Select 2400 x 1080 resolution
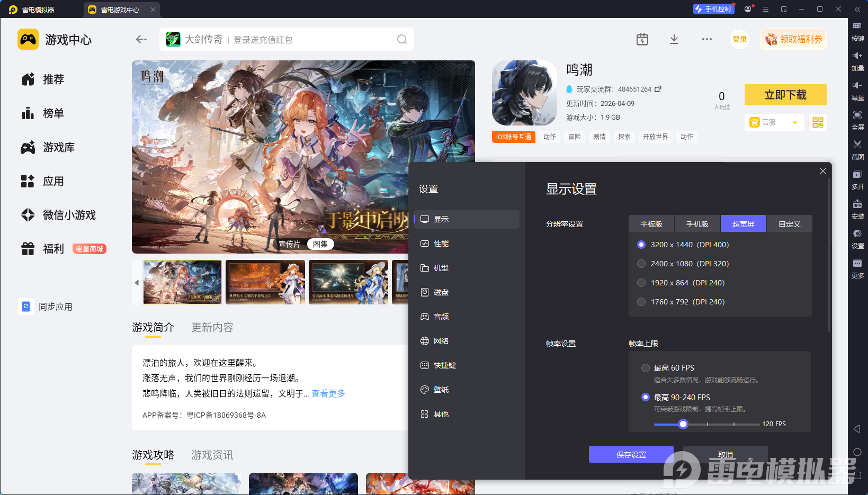Screen dimensions: 868x495 (x=641, y=264)
